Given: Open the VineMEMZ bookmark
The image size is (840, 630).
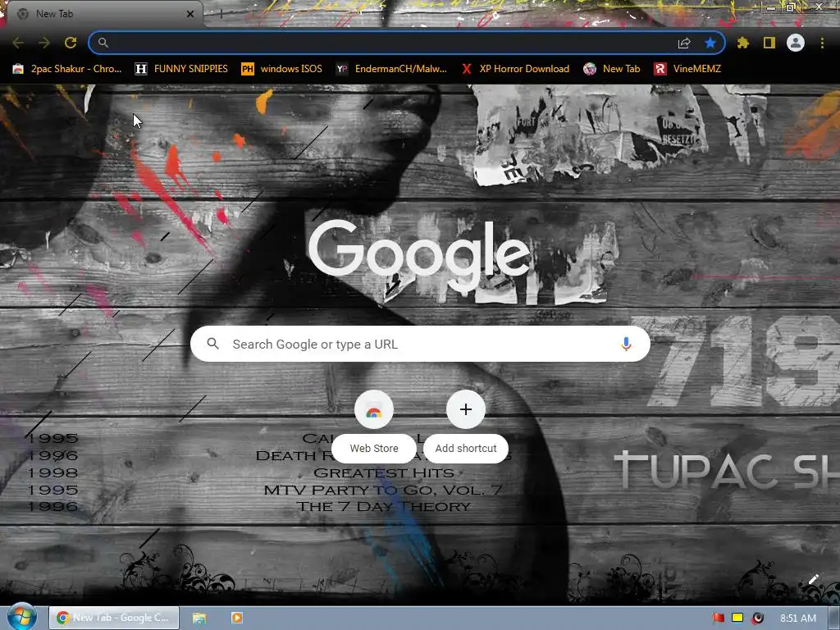Looking at the screenshot, I should [687, 69].
